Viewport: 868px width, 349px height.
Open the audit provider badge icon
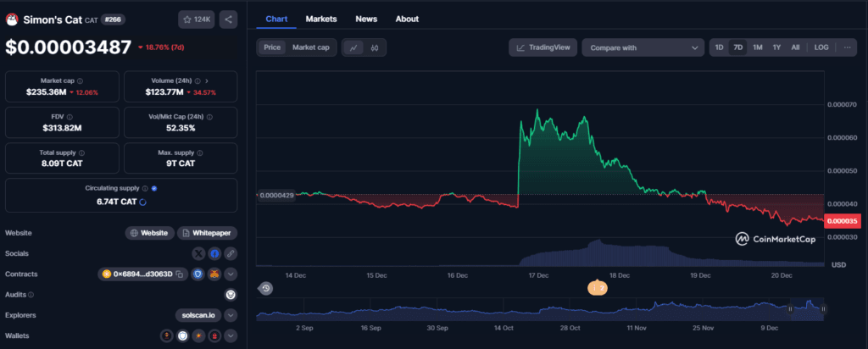point(231,295)
